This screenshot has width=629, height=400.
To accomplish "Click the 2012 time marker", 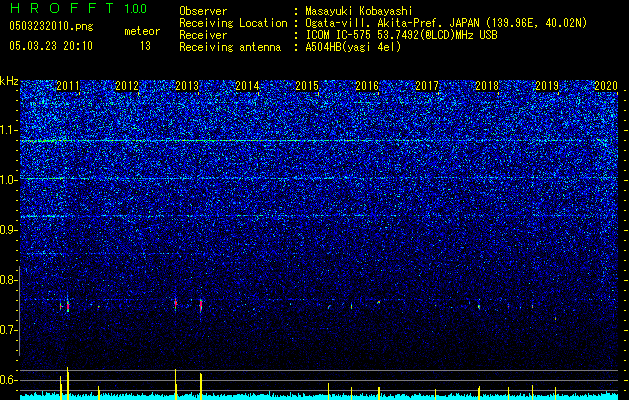I will tap(127, 85).
